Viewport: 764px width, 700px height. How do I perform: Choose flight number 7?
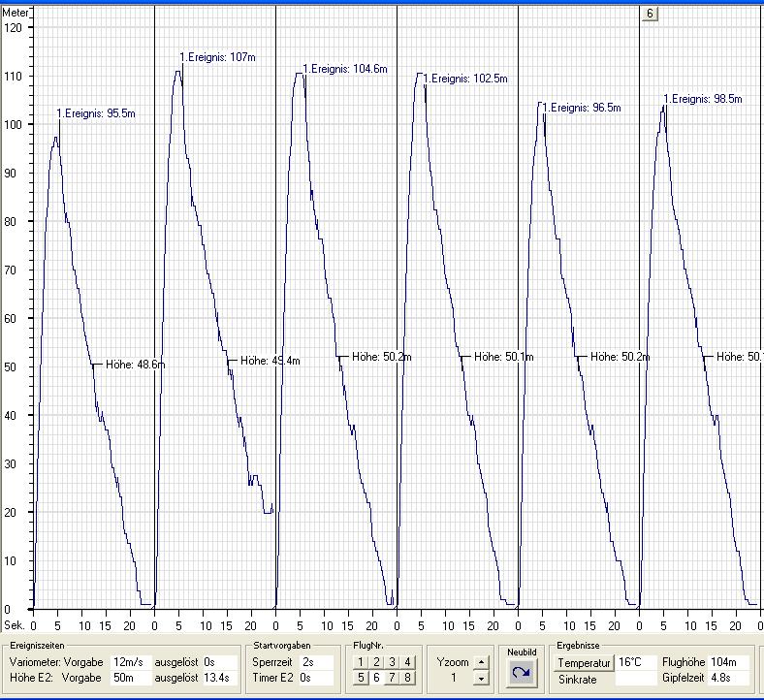point(392,678)
